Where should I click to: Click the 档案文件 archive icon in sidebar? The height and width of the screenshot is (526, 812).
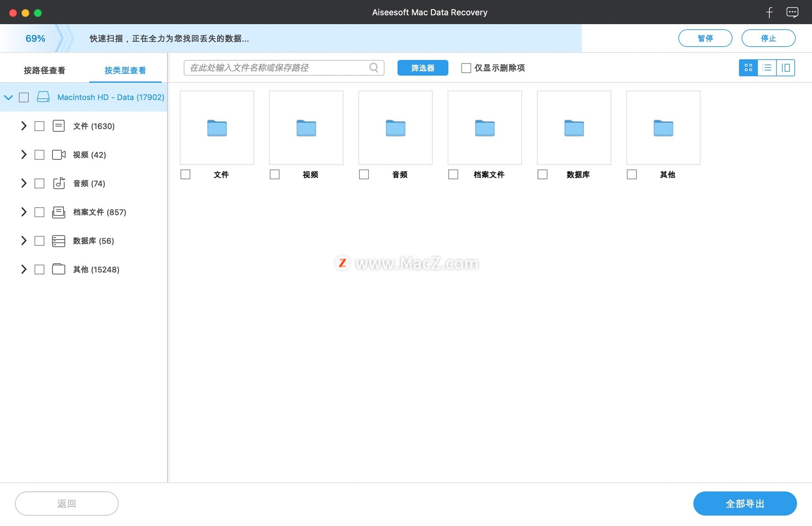pyautogui.click(x=58, y=212)
